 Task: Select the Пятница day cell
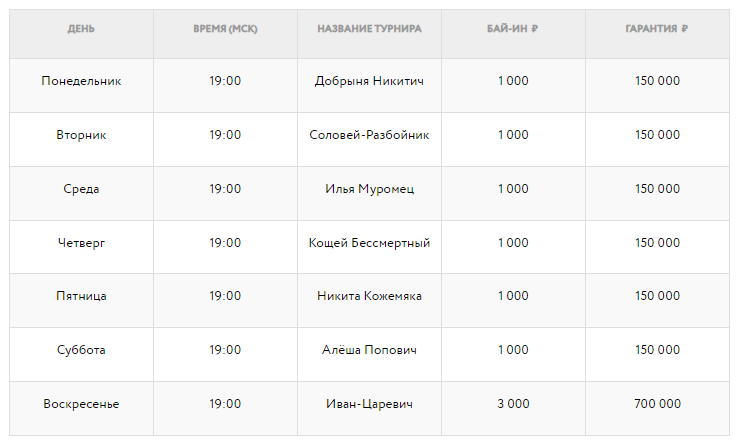coord(81,297)
